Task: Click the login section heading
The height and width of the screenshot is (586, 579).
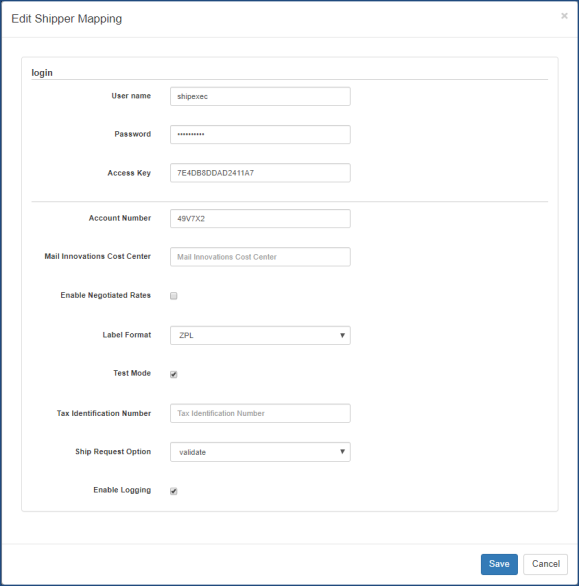Action: pyautogui.click(x=42, y=73)
